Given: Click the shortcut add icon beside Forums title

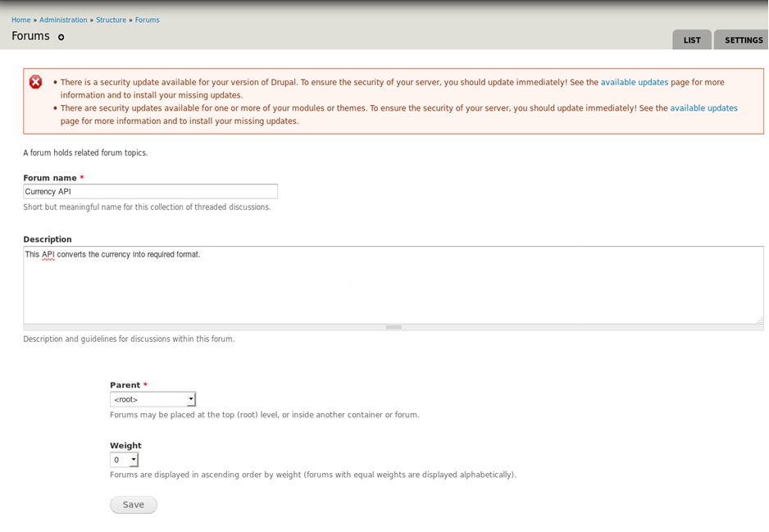Looking at the screenshot, I should pyautogui.click(x=61, y=37).
